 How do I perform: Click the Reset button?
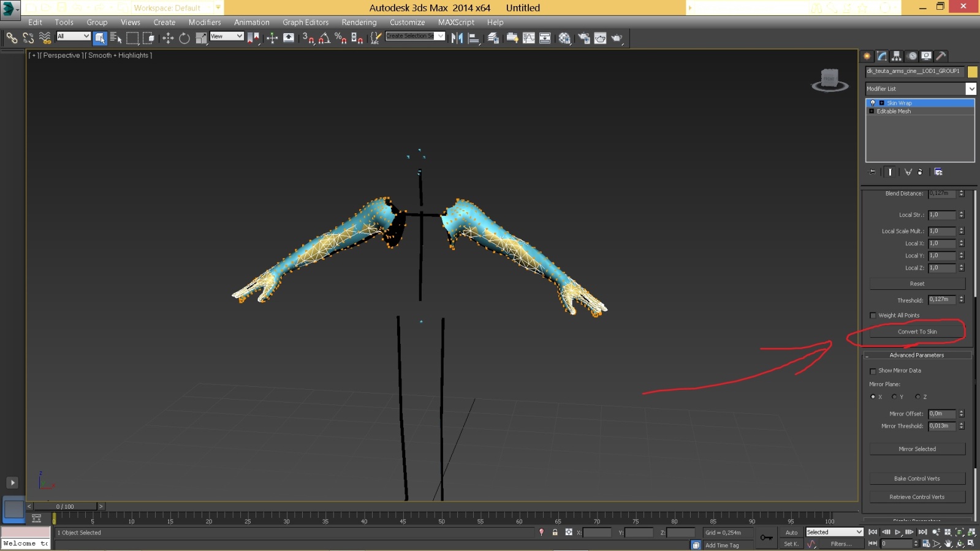point(917,284)
